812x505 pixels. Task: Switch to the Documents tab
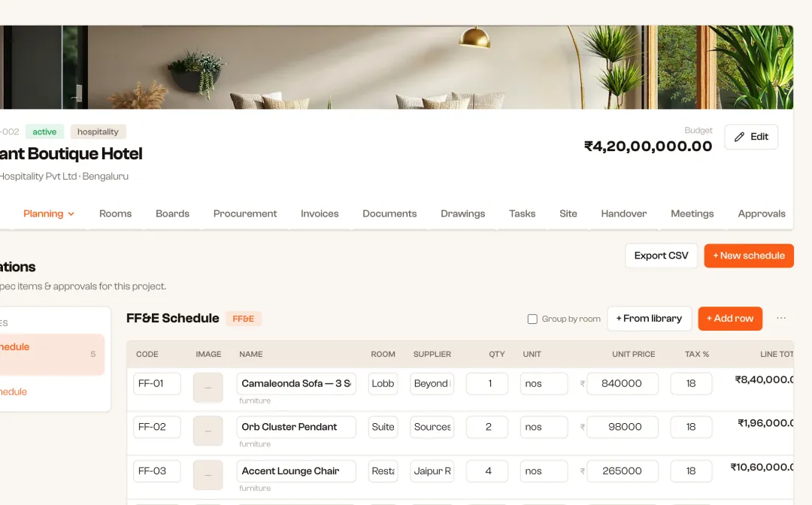pos(389,213)
